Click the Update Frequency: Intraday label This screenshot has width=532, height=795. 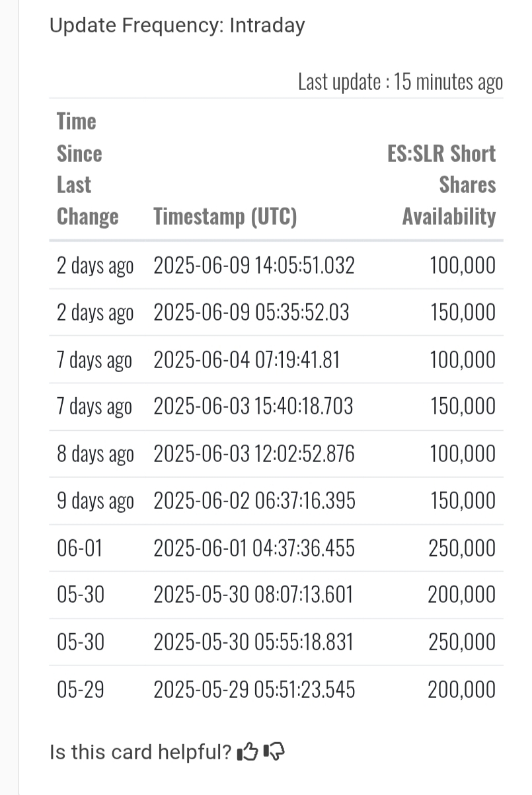[177, 26]
